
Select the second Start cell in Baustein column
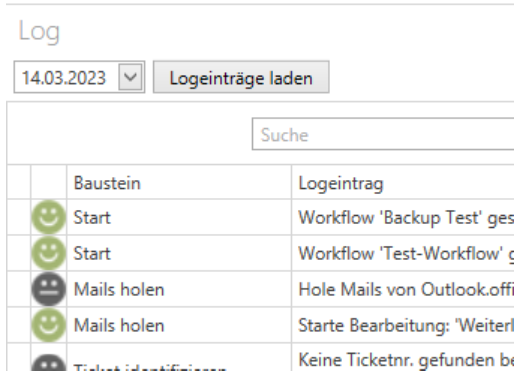(179, 253)
